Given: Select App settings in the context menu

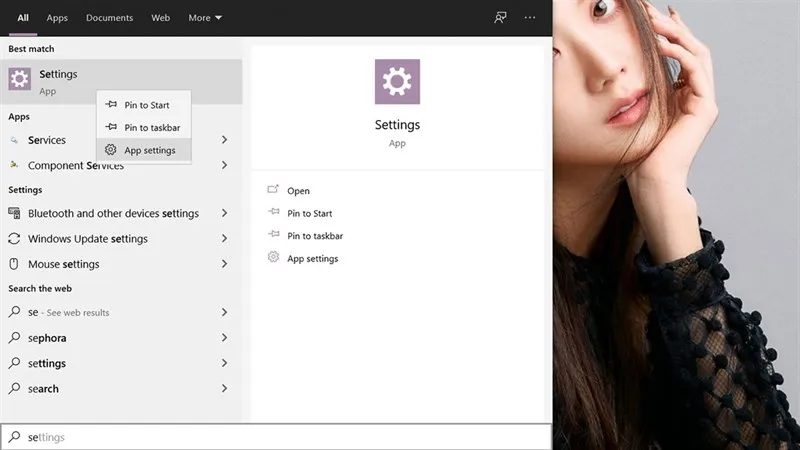Looking at the screenshot, I should [149, 150].
